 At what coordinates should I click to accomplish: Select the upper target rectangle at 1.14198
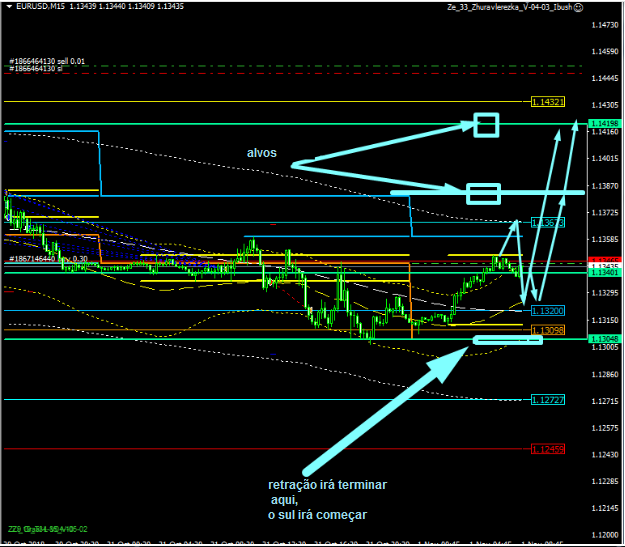486,124
